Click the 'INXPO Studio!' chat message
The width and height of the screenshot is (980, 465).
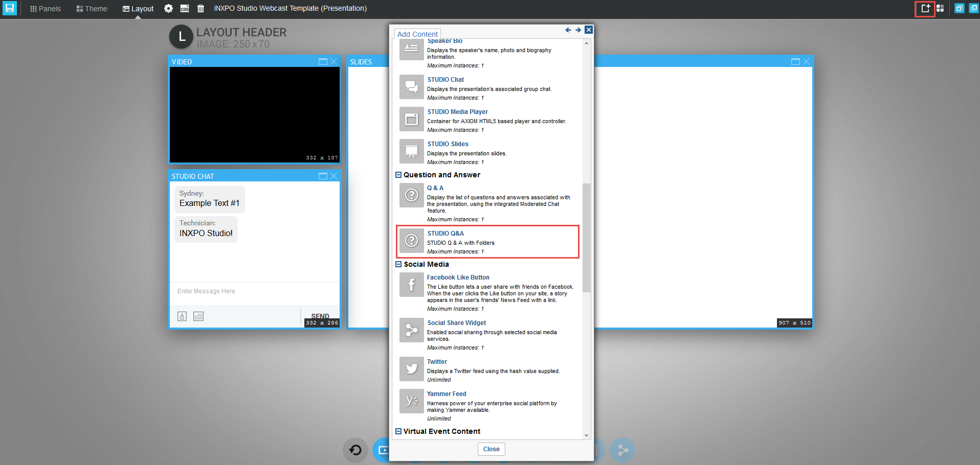click(x=206, y=234)
